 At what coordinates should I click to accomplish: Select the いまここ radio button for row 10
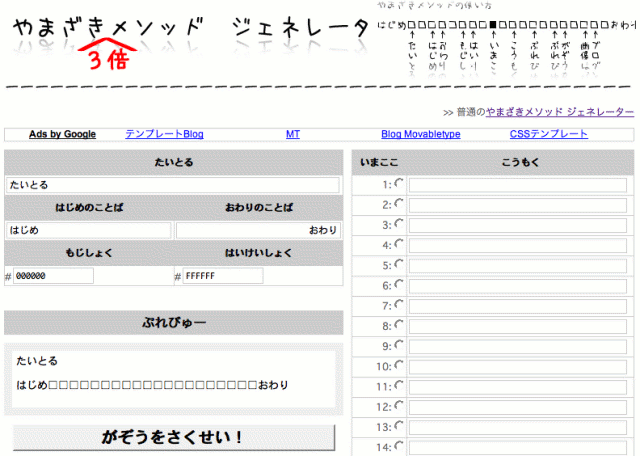pyautogui.click(x=400, y=385)
